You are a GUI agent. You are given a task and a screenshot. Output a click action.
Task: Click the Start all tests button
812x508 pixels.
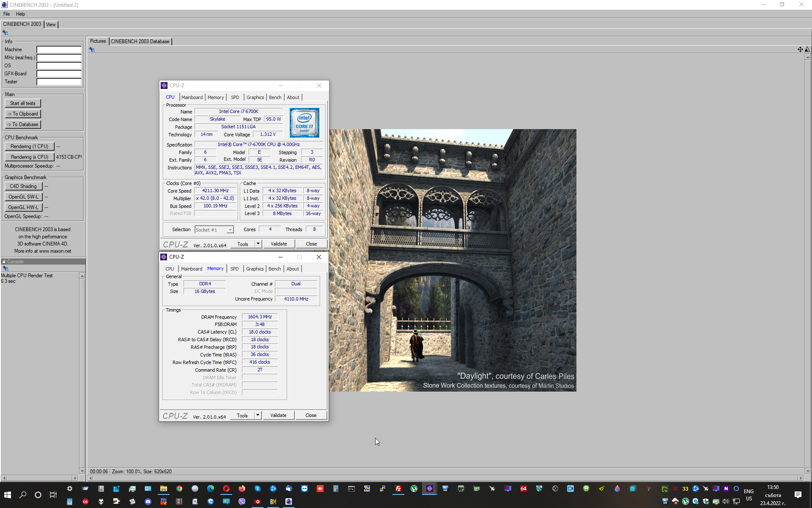pyautogui.click(x=23, y=103)
